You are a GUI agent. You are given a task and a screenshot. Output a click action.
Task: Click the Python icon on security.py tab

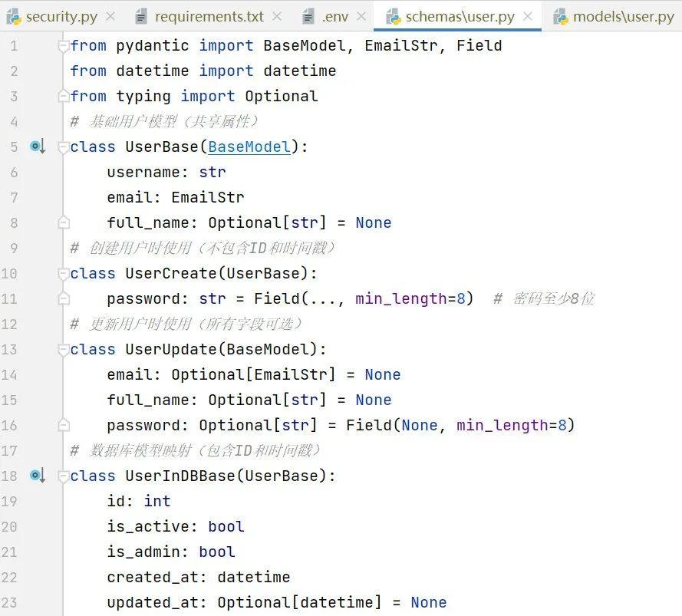21,15
